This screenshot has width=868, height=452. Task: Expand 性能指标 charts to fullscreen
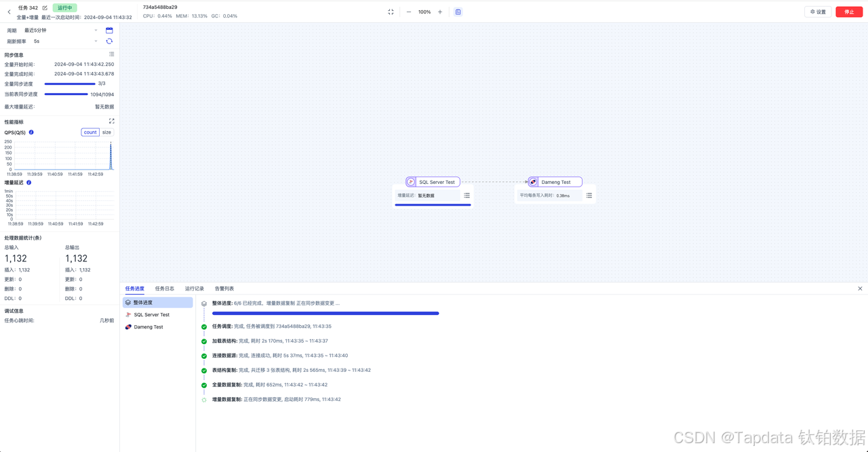(x=111, y=121)
